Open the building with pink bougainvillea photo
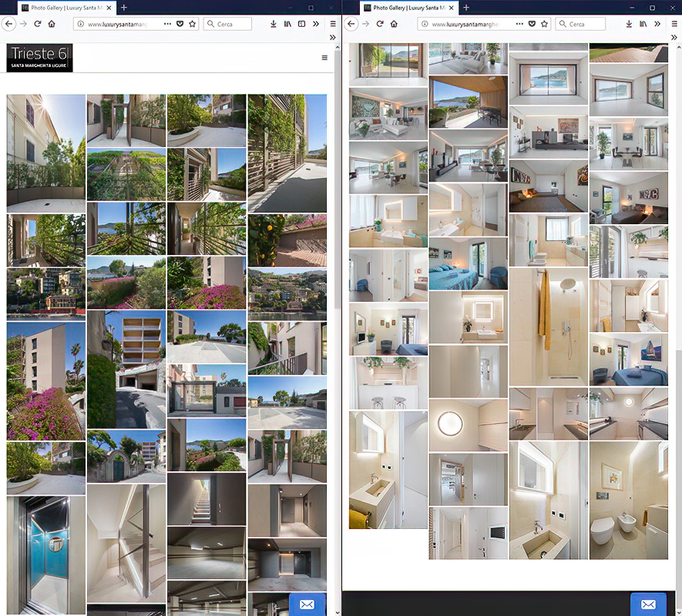This screenshot has height=616, width=682. pos(46,381)
